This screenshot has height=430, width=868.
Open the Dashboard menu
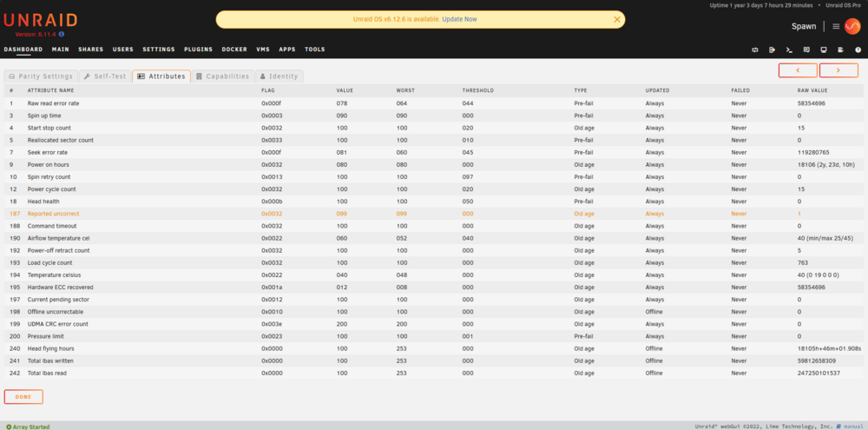pos(23,50)
